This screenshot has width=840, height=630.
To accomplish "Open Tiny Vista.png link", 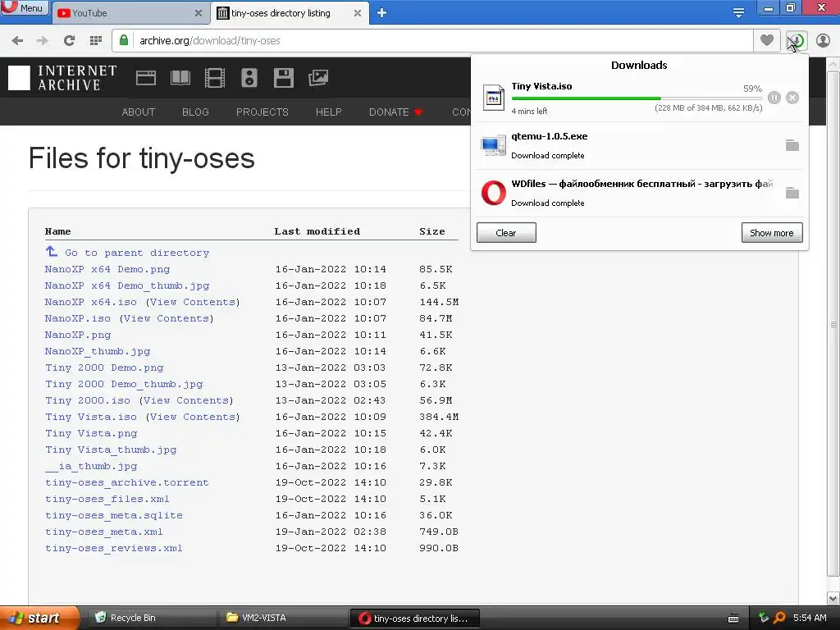I will 91,433.
